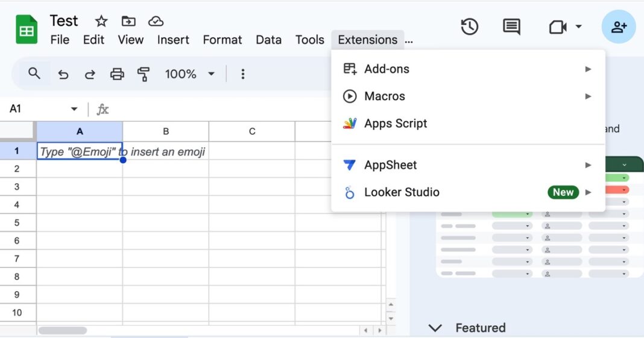This screenshot has height=338, width=644.
Task: Select row 5 header
Action: click(x=18, y=223)
